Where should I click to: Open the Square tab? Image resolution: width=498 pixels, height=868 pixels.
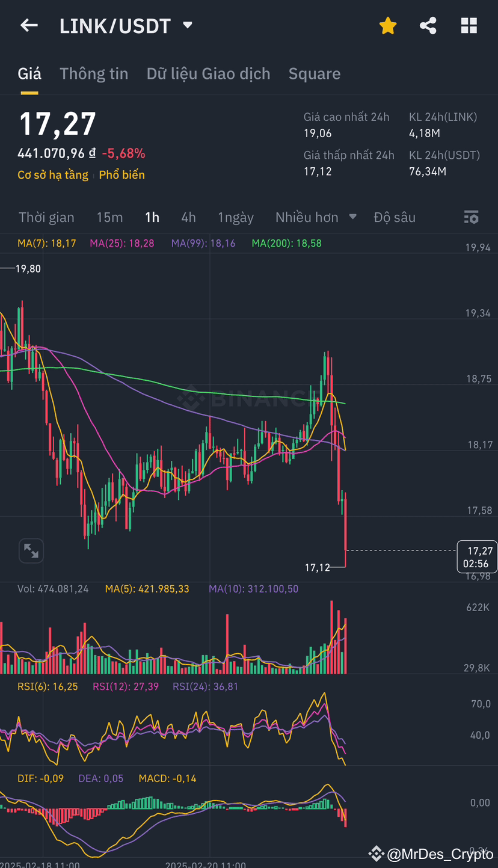315,73
